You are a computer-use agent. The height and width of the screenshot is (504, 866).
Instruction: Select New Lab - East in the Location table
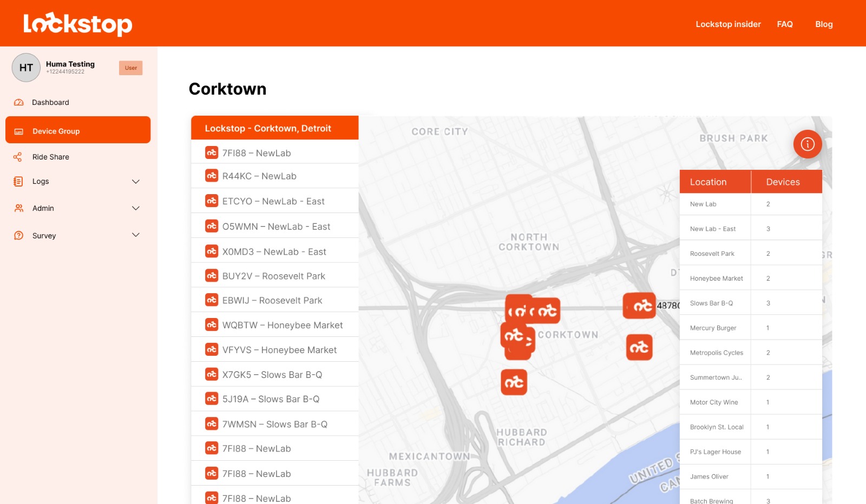click(713, 229)
